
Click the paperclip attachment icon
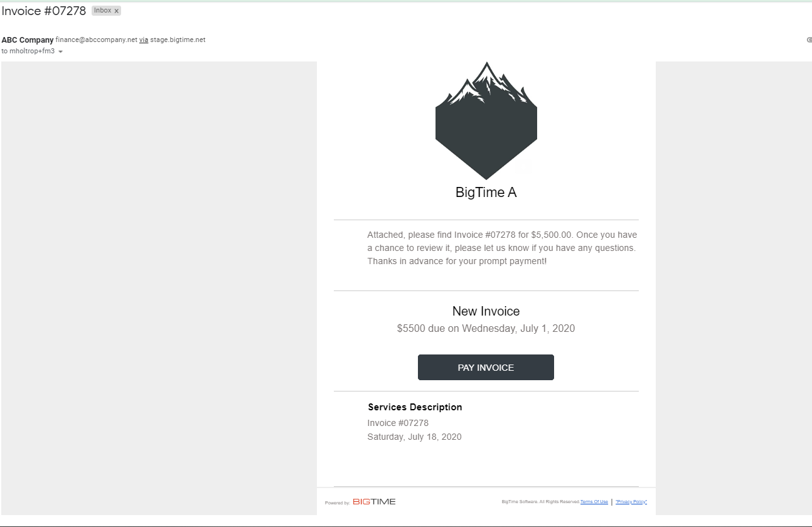pos(809,40)
